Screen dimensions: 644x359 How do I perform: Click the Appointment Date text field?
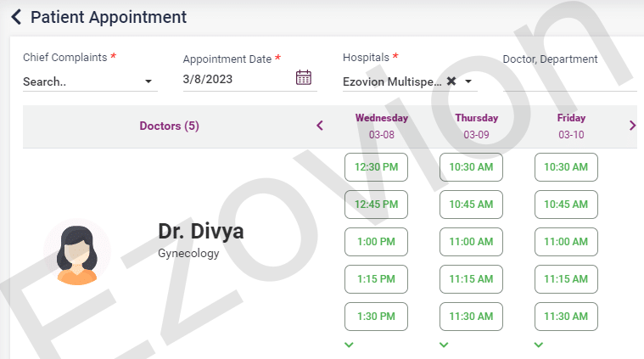pyautogui.click(x=236, y=79)
